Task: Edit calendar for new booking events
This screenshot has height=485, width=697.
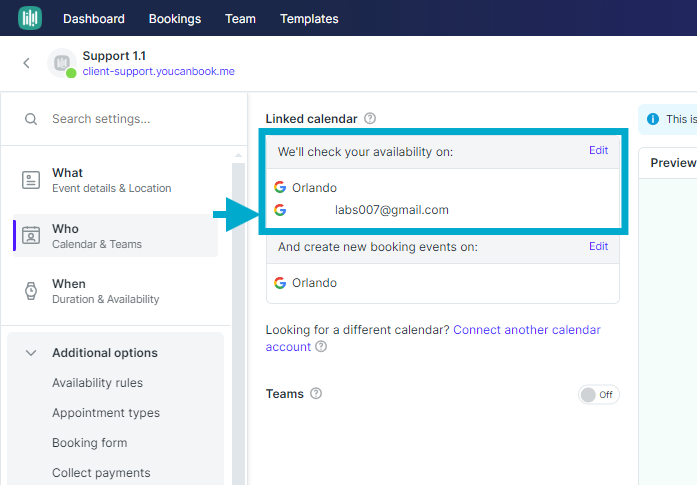Action: click(x=598, y=246)
